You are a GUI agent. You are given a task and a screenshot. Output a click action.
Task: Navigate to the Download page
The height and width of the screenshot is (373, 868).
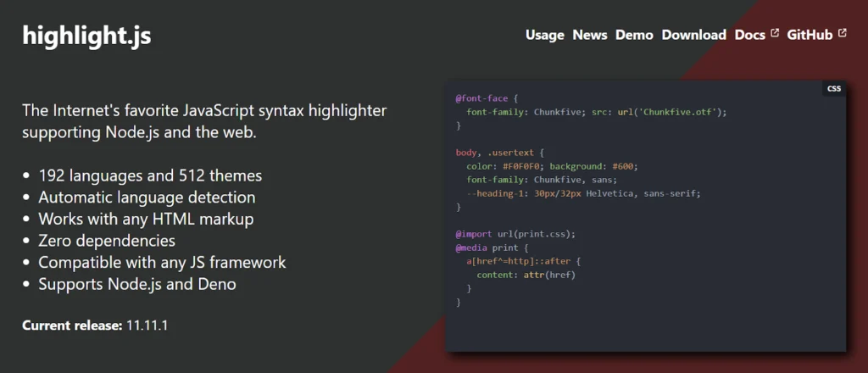pos(694,35)
